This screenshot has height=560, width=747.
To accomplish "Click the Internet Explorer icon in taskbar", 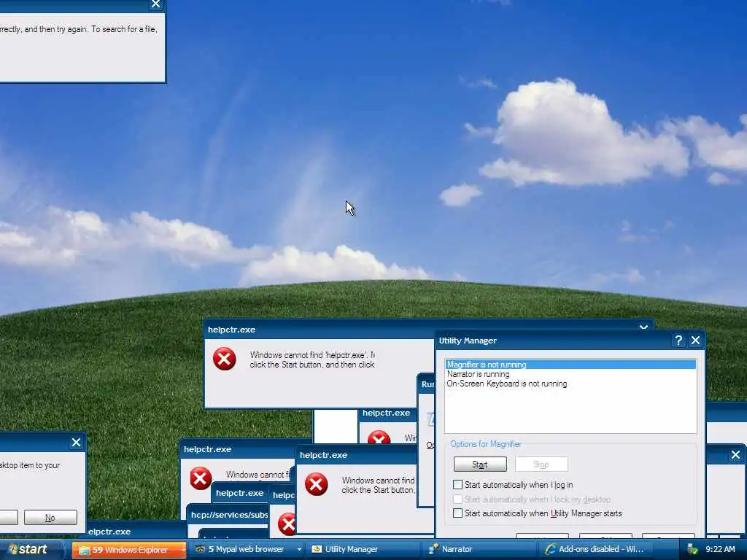I will (x=551, y=550).
